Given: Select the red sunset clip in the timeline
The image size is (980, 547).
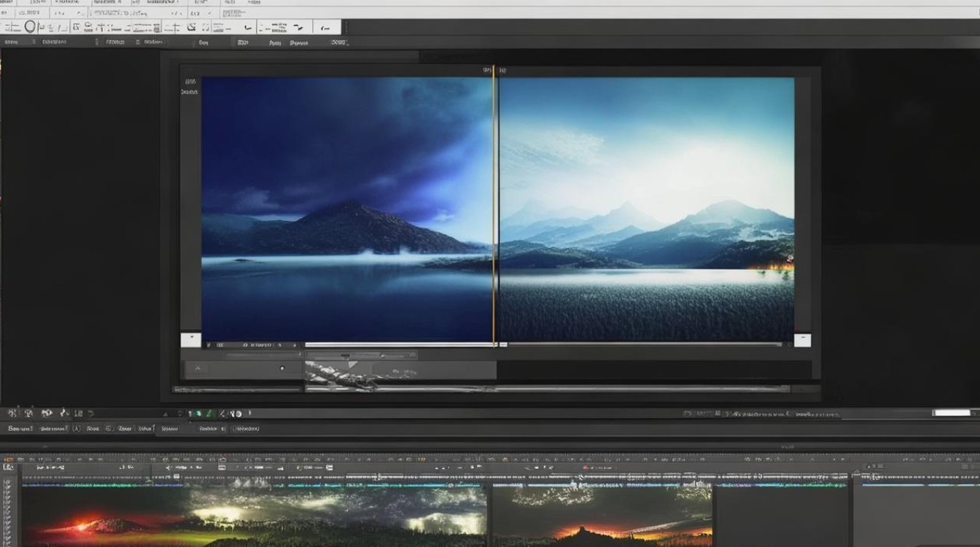Looking at the screenshot, I should point(104,517).
